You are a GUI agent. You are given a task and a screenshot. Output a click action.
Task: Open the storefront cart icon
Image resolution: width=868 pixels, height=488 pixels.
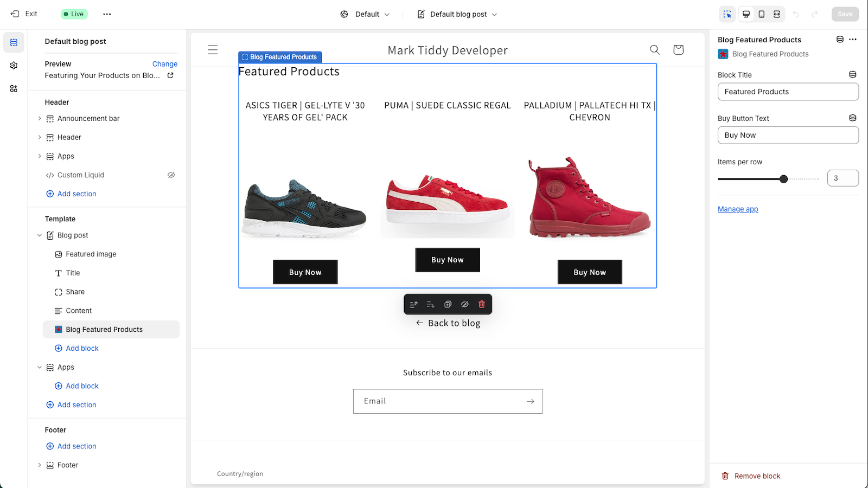[x=678, y=50]
